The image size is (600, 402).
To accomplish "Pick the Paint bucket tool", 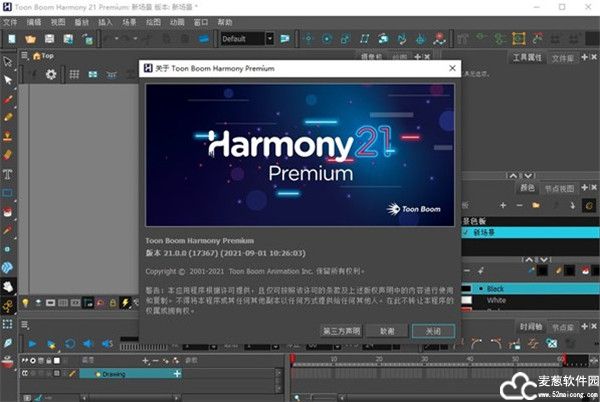I will [x=8, y=212].
